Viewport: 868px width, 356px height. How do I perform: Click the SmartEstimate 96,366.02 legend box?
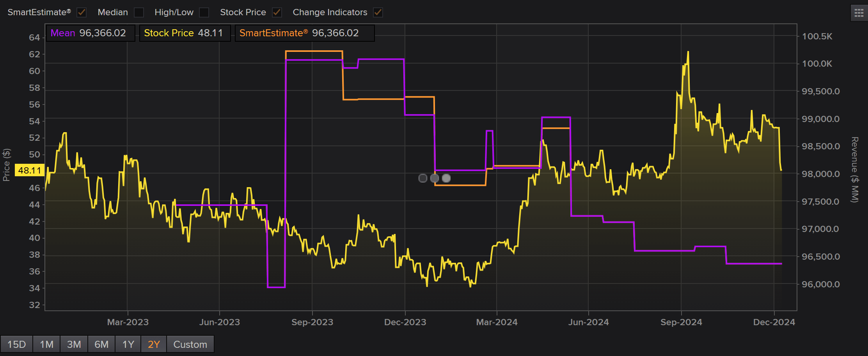(x=304, y=33)
